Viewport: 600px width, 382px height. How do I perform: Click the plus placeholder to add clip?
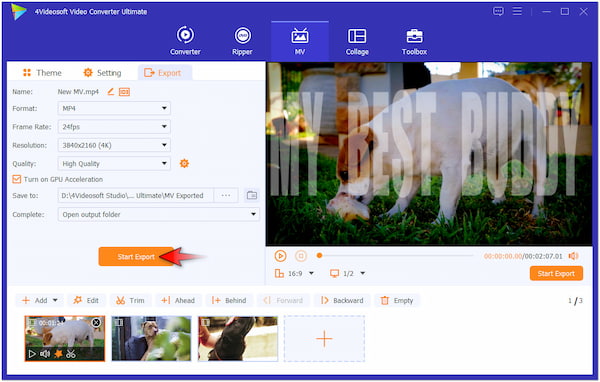point(324,339)
